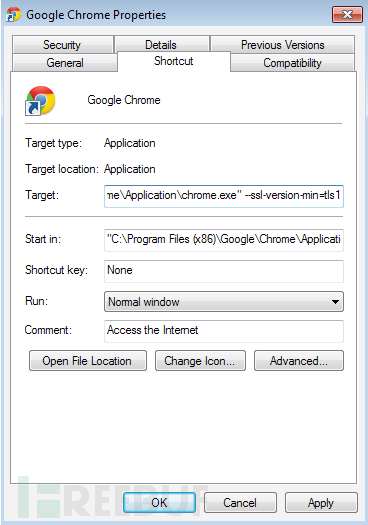
Task: Click the Change Icon button
Action: pos(200,361)
